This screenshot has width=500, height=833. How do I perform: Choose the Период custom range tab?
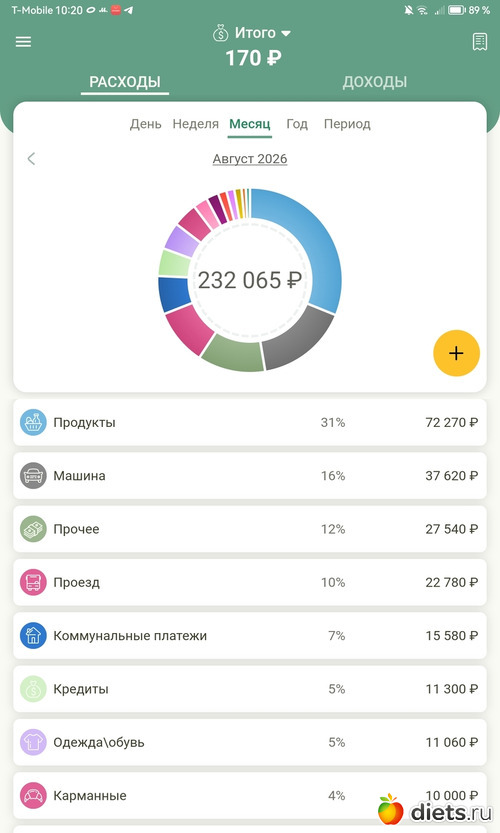(347, 124)
